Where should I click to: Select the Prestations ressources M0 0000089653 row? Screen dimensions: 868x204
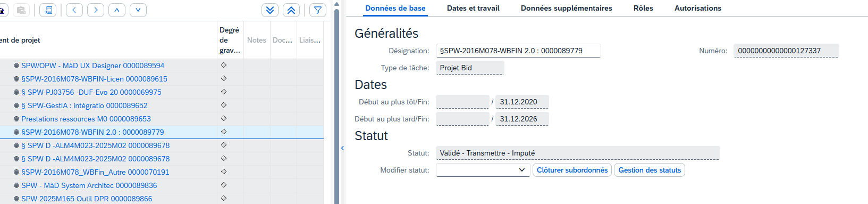click(x=162, y=119)
